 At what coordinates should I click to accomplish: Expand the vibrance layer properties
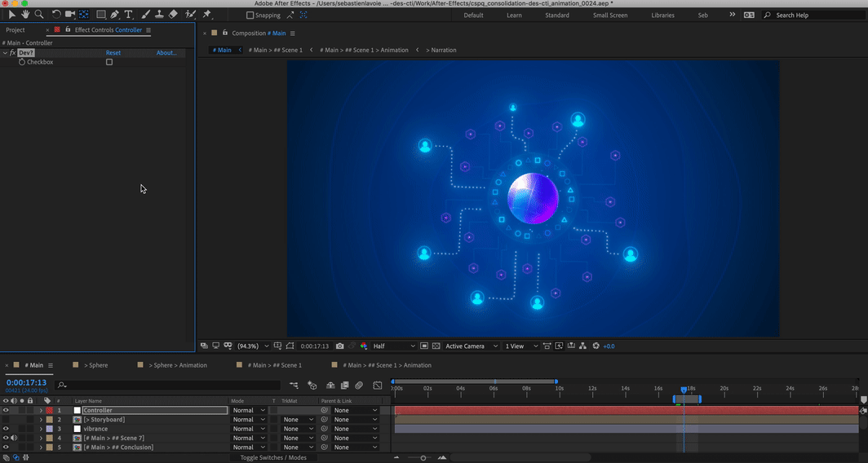tap(41, 429)
